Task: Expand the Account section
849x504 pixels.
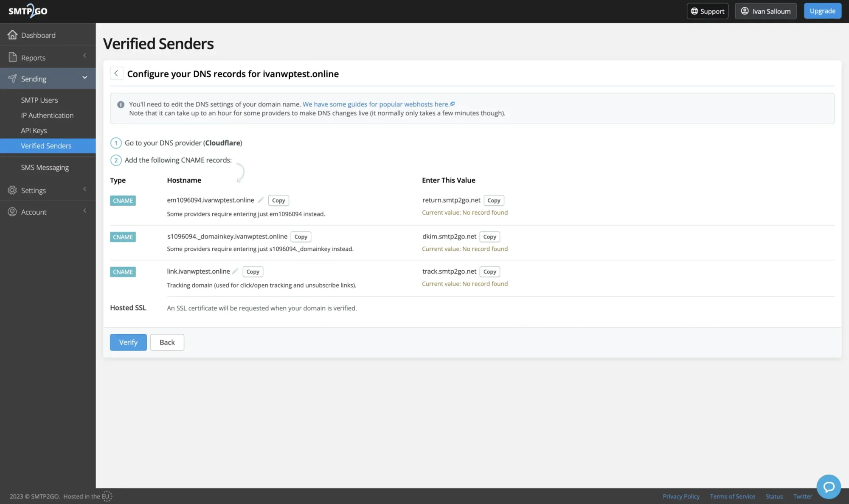Action: click(x=84, y=211)
